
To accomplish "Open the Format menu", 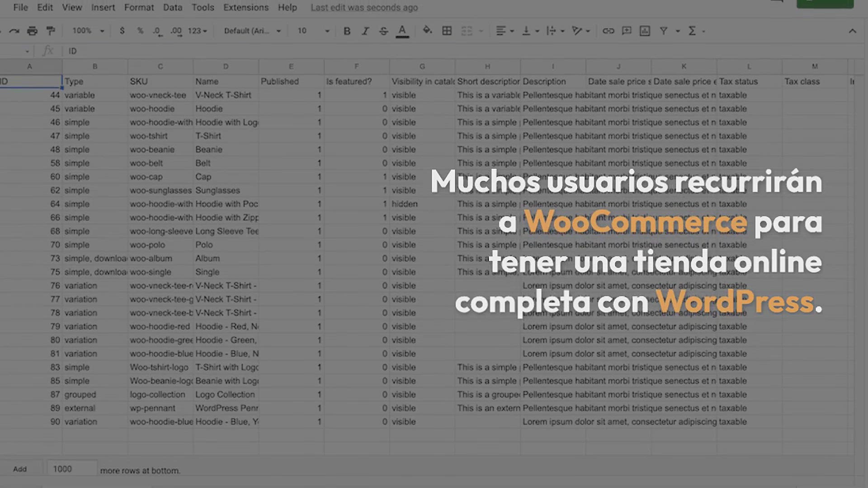I will [139, 7].
